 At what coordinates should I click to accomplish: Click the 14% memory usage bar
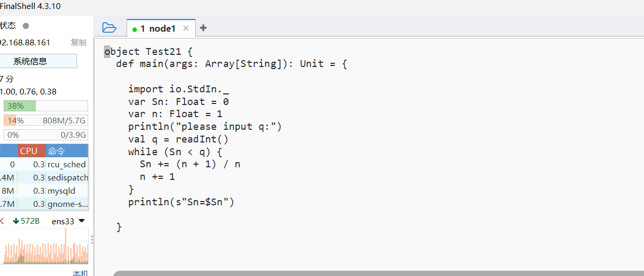[46, 120]
